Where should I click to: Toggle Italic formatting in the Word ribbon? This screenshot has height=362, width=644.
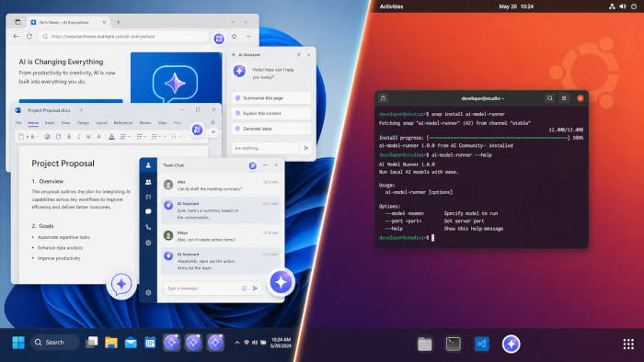tap(78, 137)
